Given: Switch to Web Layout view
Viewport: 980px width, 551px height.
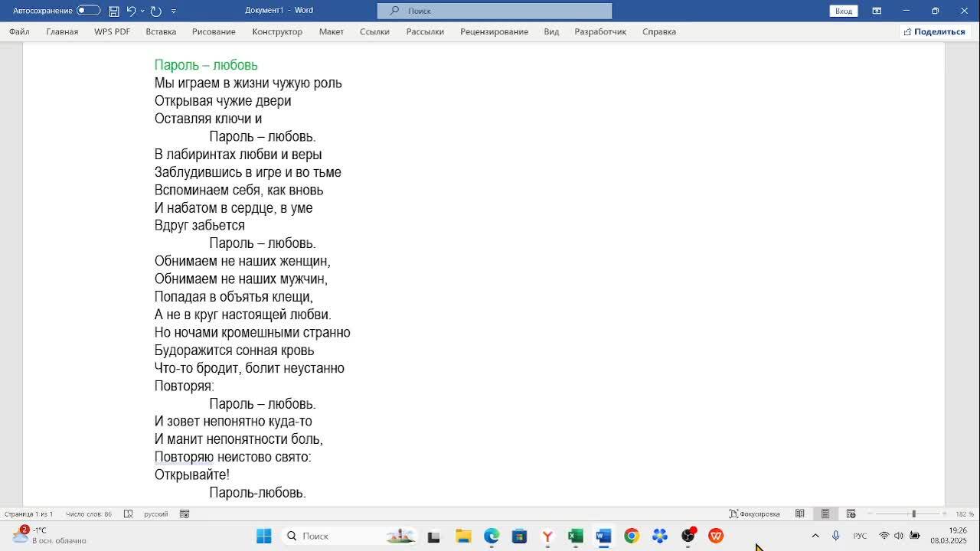Looking at the screenshot, I should [x=851, y=514].
